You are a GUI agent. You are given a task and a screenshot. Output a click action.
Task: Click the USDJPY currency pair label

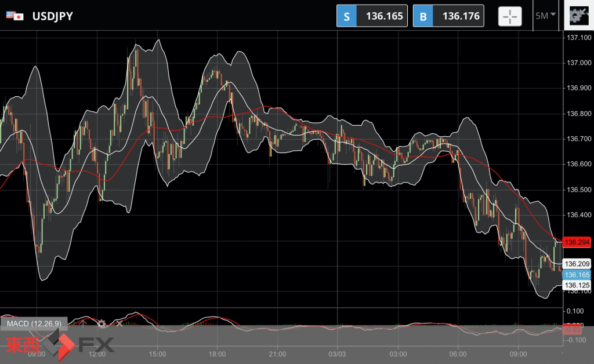[53, 16]
